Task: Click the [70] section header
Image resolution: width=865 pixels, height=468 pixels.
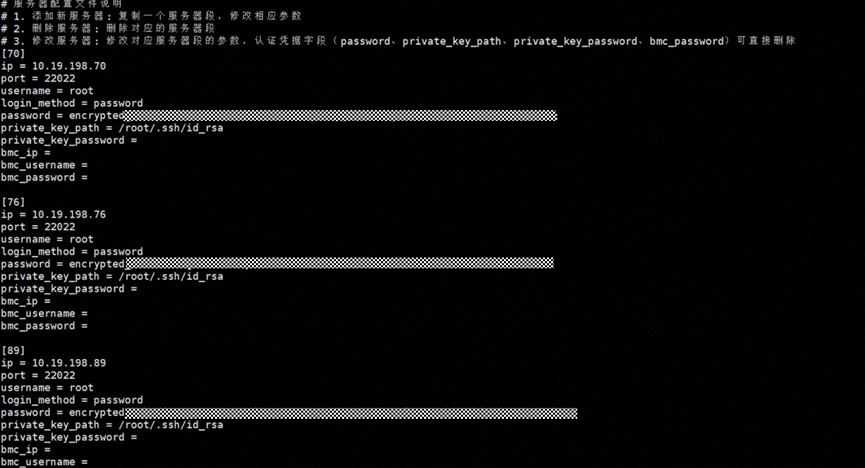Action: [x=14, y=53]
